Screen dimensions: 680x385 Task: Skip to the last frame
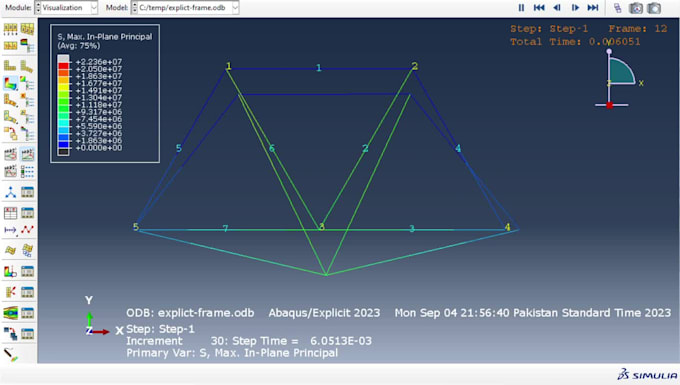tap(593, 7)
